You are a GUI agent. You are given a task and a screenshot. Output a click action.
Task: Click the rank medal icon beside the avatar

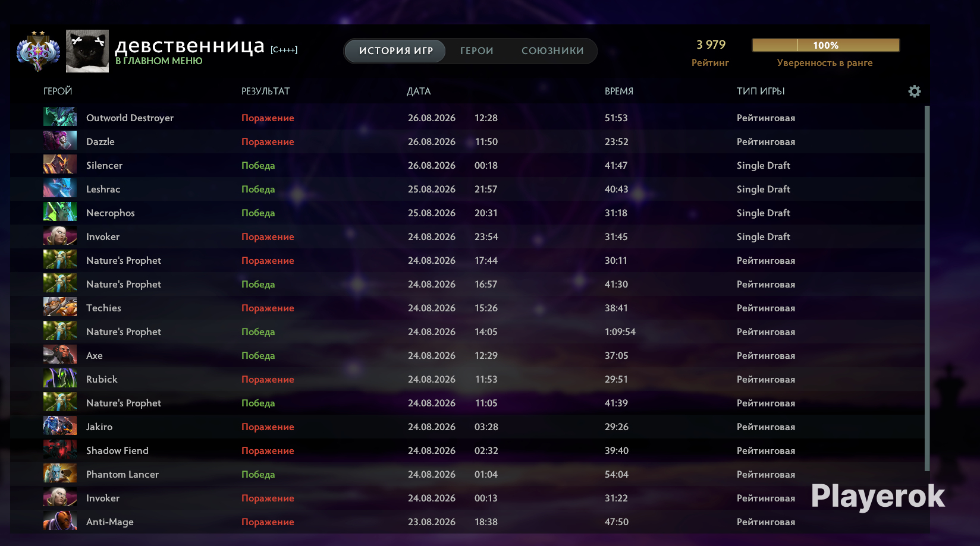(38, 51)
